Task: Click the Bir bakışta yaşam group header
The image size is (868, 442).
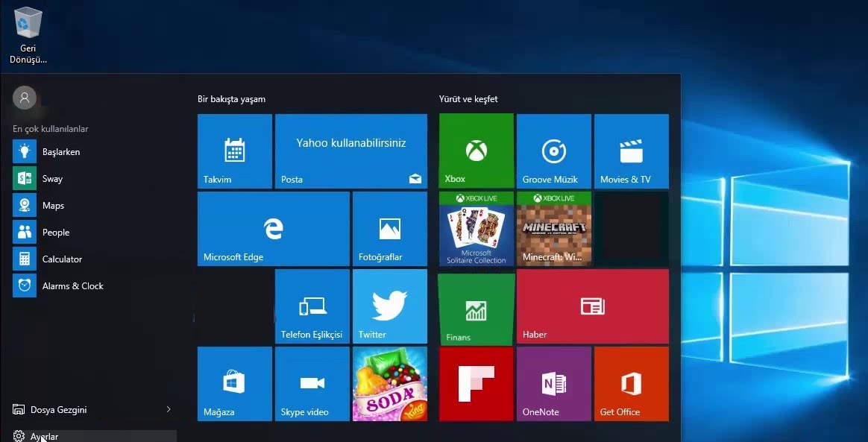Action: click(x=231, y=99)
